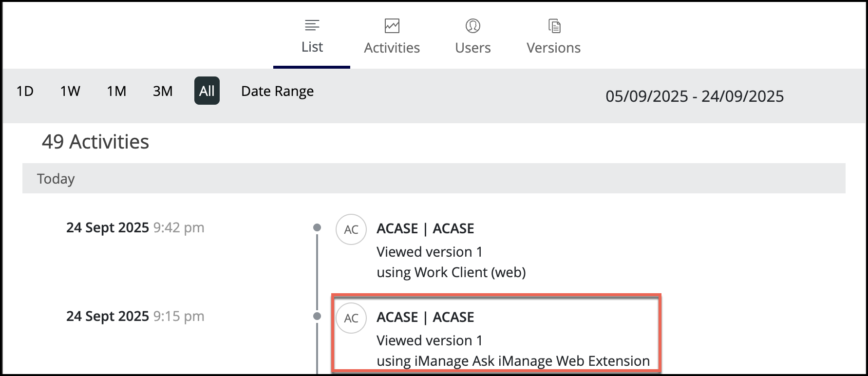Click the Users person icon
This screenshot has height=376, width=868.
pyautogui.click(x=472, y=26)
